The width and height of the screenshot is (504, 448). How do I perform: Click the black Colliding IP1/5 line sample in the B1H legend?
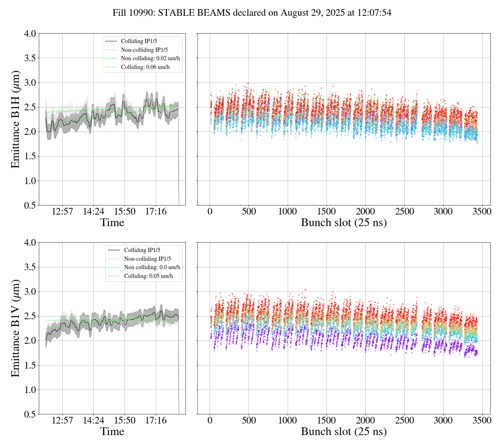coord(111,41)
